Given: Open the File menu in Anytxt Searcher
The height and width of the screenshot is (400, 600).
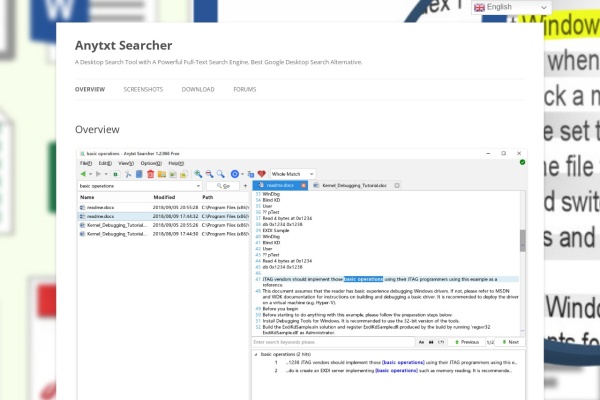Looking at the screenshot, I should click(x=86, y=163).
